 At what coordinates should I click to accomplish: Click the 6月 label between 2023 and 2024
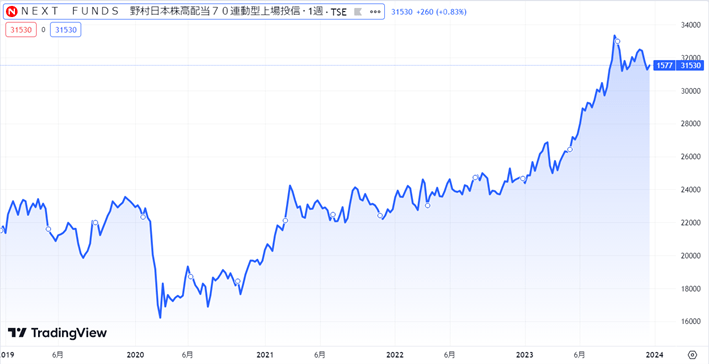(580, 354)
